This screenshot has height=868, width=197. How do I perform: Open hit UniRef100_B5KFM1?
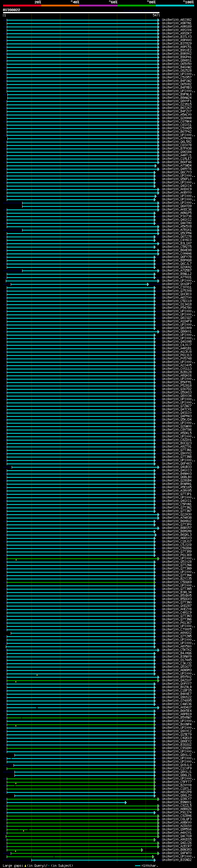177,382
